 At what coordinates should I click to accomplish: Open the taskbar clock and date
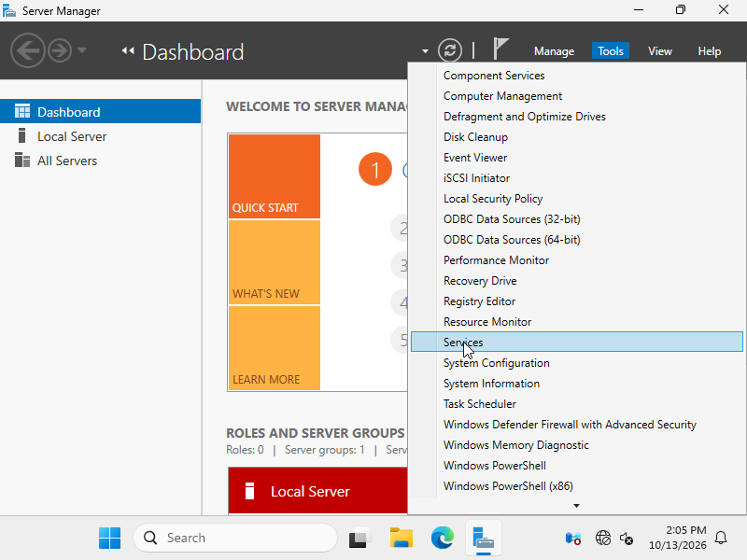(678, 538)
